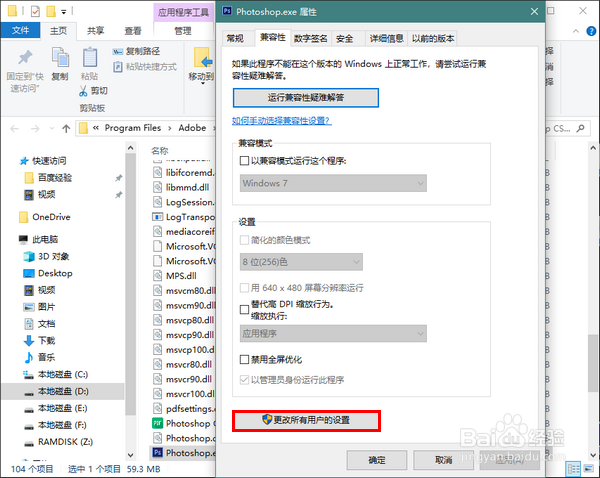Click the 取消 button
The image size is (600, 478).
point(443,460)
